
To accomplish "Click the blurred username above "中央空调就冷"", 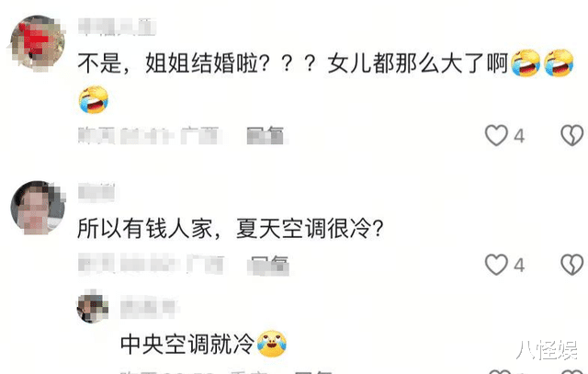I will [x=149, y=308].
